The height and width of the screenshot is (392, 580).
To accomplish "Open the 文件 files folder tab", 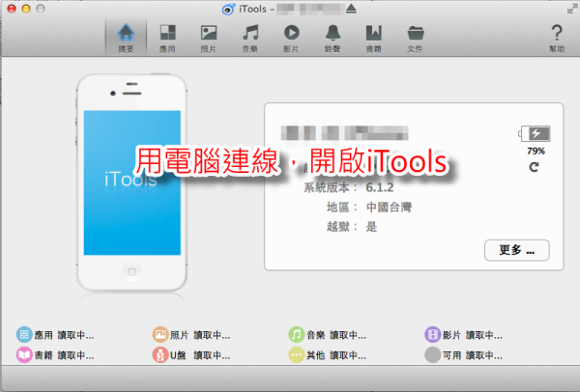I will pyautogui.click(x=416, y=38).
